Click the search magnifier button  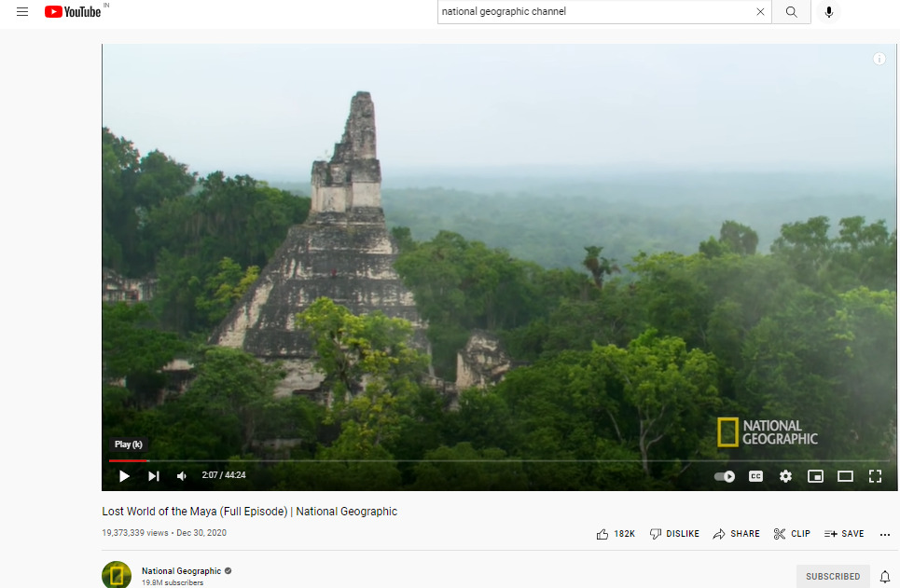[791, 11]
